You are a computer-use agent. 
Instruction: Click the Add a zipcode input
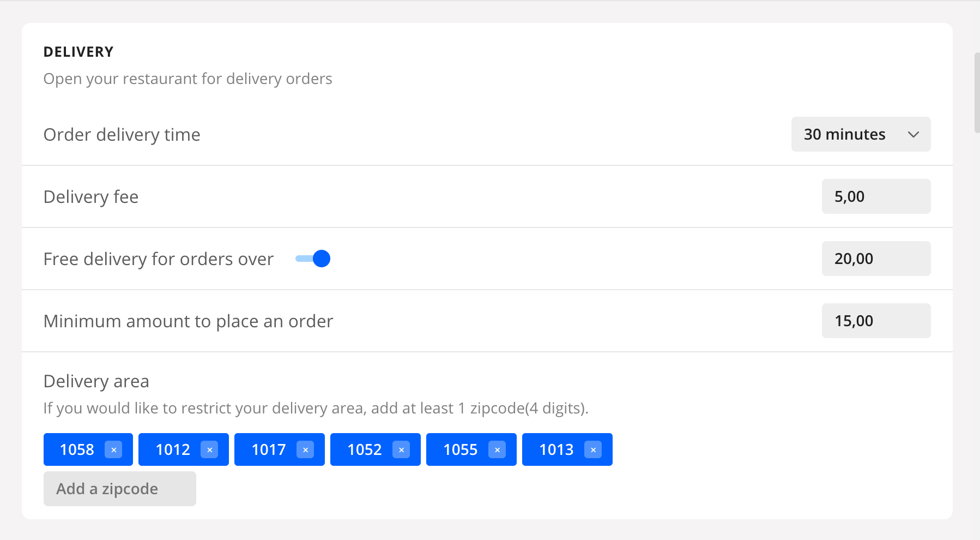119,489
